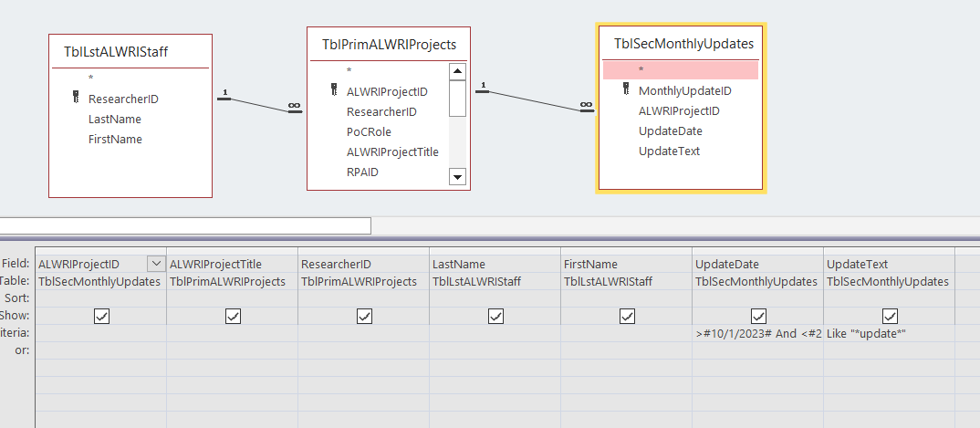Viewport: 980px width, 428px height.
Task: Disable Show checkbox for UpdateText column
Action: [890, 316]
